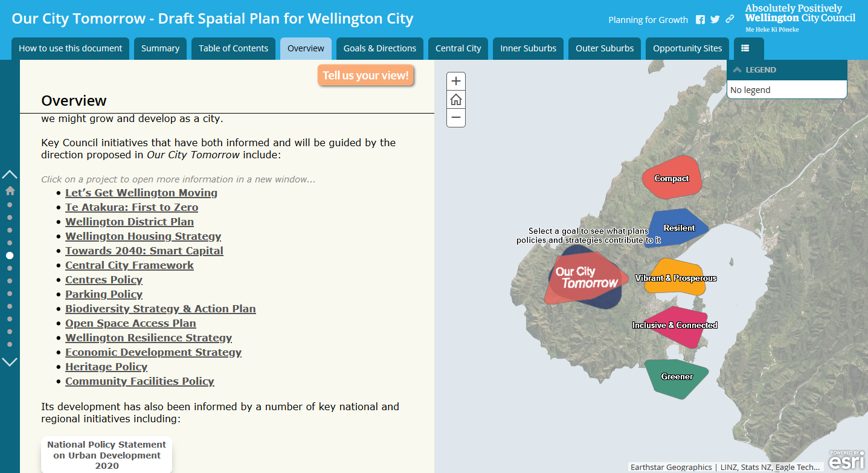Screen dimensions: 868x473
Task: Select the green Greener goal shape
Action: [676, 378]
